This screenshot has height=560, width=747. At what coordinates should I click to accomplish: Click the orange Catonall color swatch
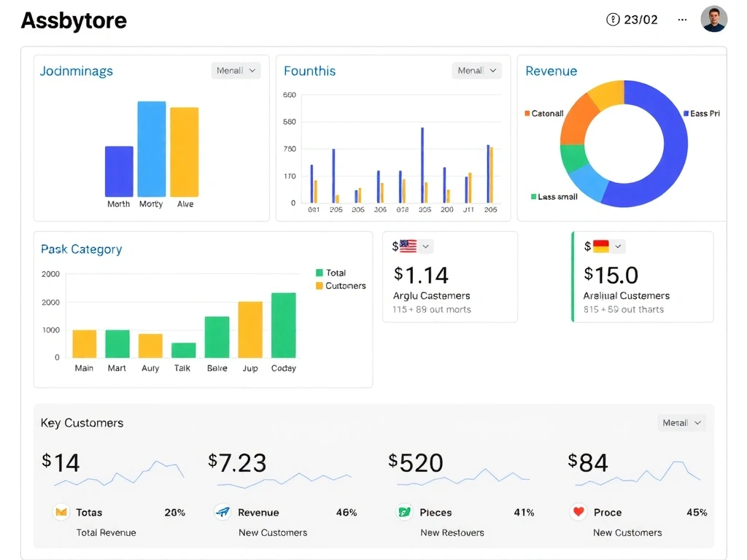click(x=527, y=114)
